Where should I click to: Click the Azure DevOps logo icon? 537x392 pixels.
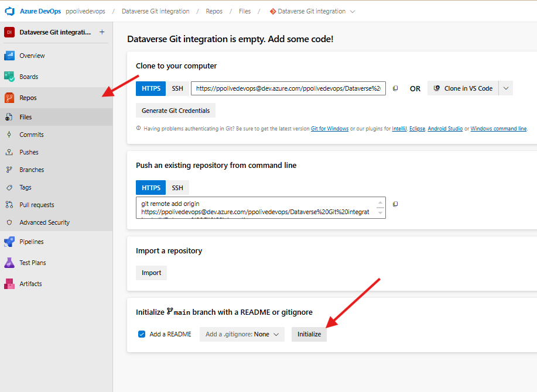click(x=9, y=11)
